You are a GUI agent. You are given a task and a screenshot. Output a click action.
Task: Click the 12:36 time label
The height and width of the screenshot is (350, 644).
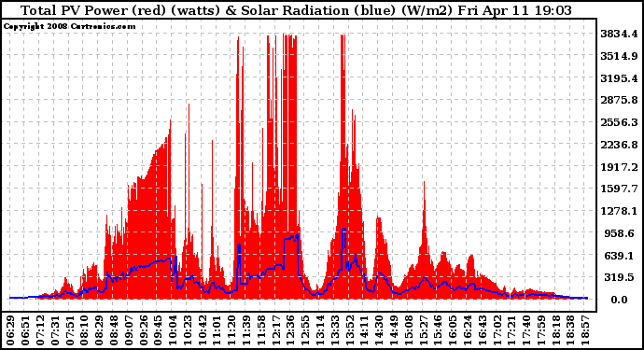(291, 330)
